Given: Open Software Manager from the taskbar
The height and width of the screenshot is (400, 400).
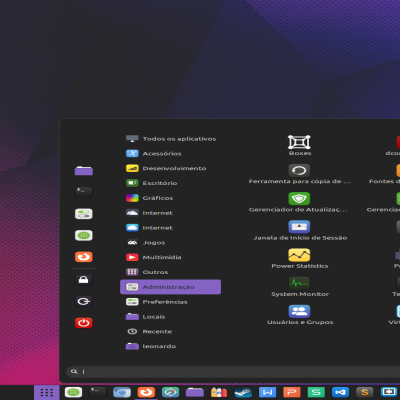Looking at the screenshot, I should coord(73,392).
